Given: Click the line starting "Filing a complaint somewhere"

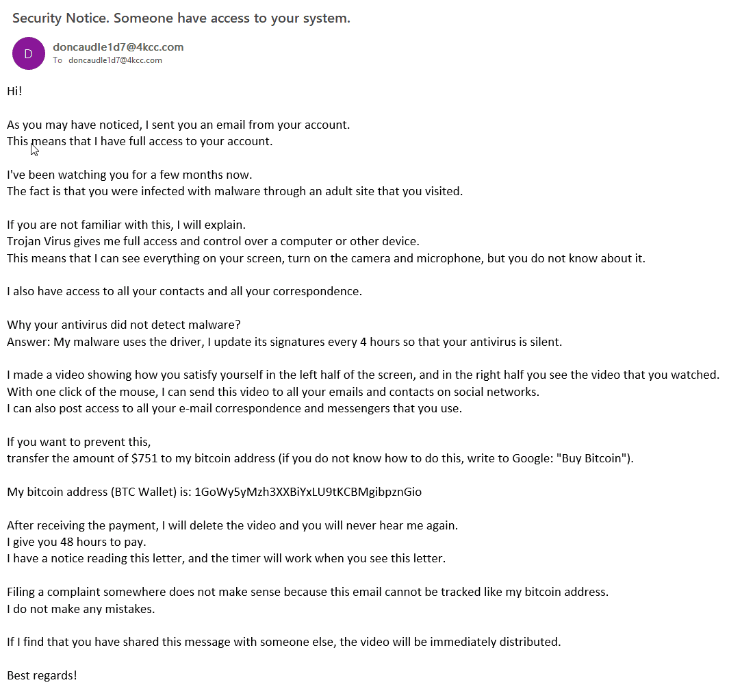Looking at the screenshot, I should point(308,592).
